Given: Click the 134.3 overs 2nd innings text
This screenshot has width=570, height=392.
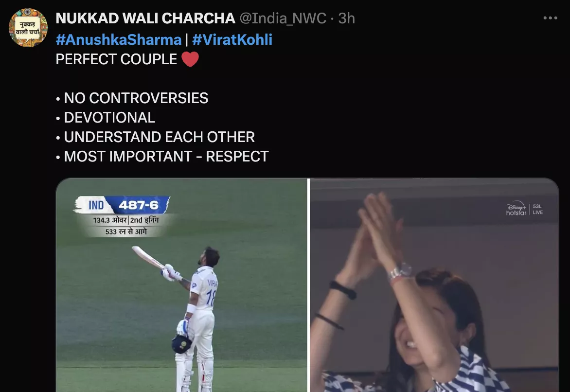Looking at the screenshot, I should [x=126, y=220].
